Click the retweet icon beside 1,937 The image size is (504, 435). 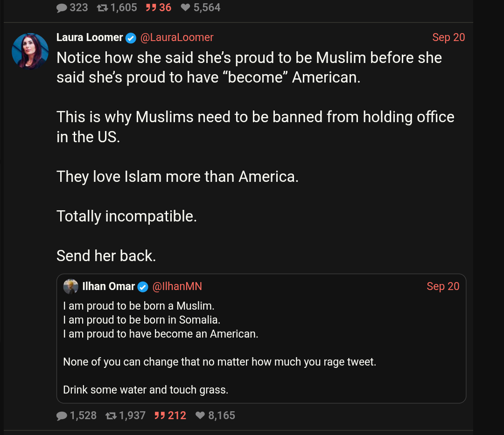tap(111, 415)
